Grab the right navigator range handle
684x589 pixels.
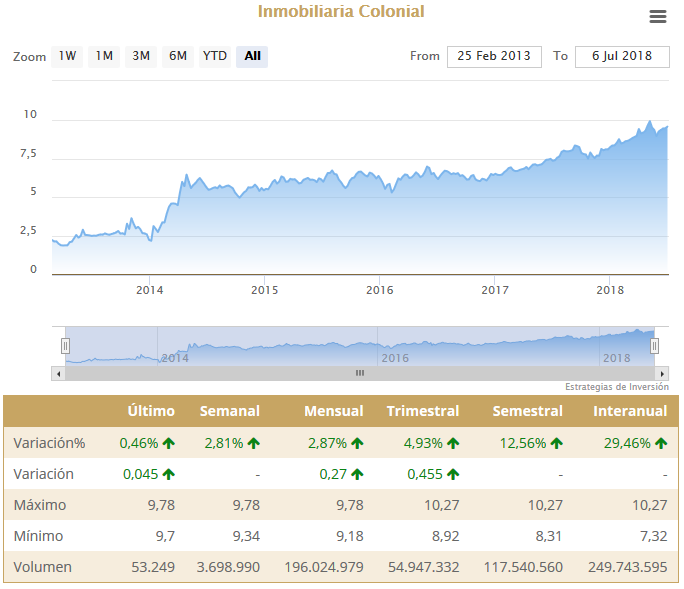654,346
